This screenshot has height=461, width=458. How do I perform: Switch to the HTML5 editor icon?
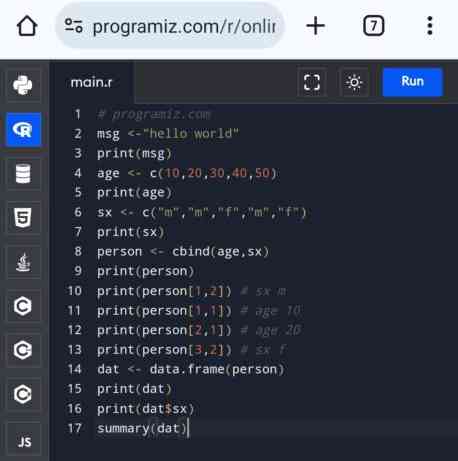tap(23, 218)
